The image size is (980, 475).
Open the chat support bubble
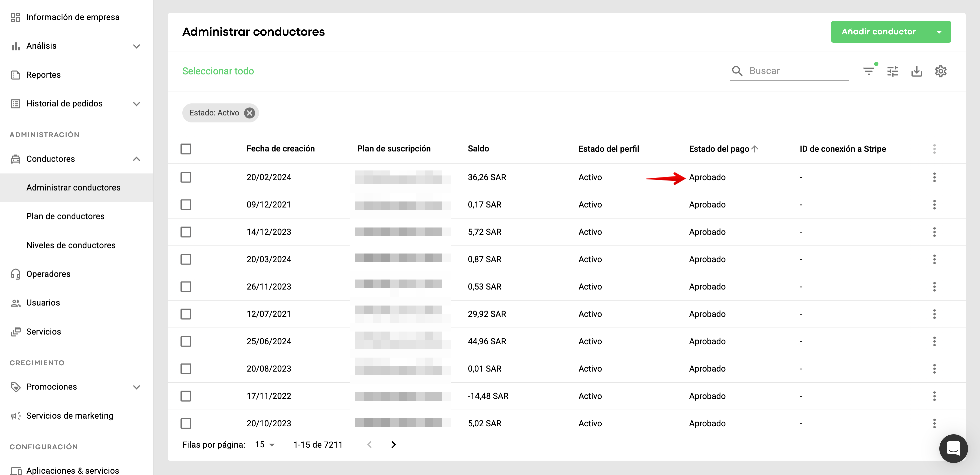953,448
